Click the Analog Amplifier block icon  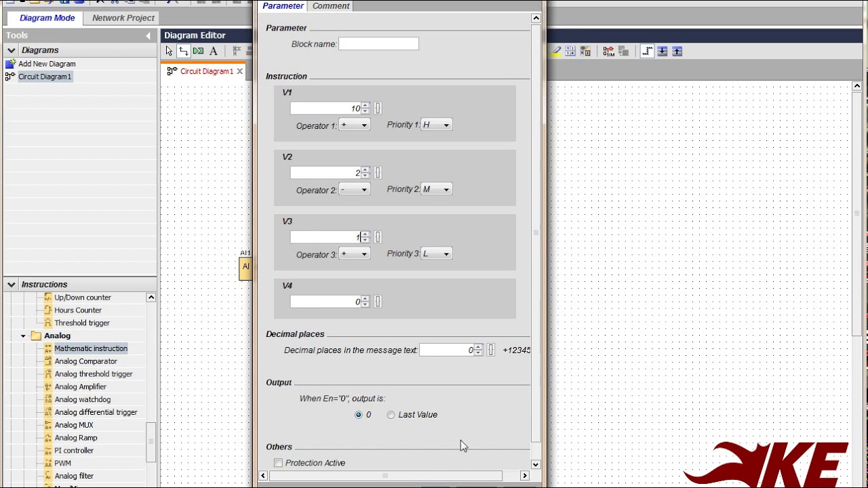pyautogui.click(x=47, y=387)
